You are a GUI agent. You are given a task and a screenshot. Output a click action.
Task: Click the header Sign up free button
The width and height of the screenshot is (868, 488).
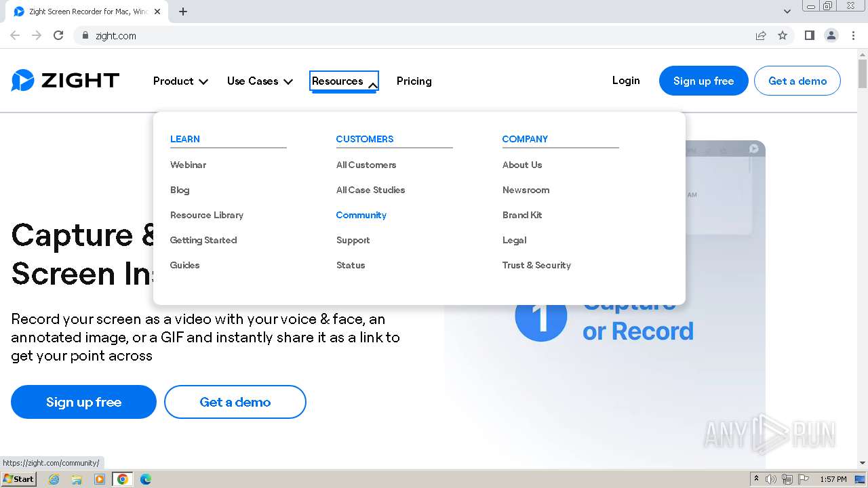703,81
